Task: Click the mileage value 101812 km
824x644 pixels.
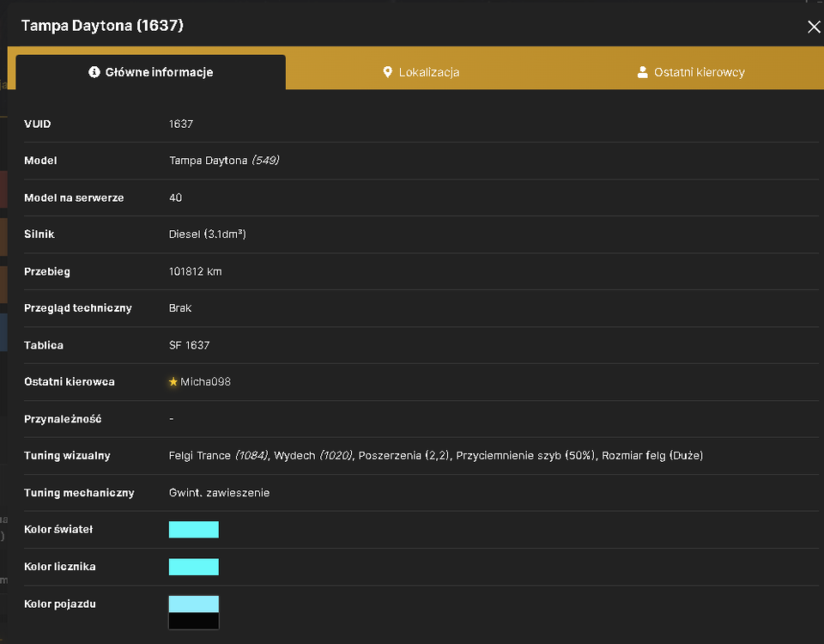Action: click(x=195, y=271)
